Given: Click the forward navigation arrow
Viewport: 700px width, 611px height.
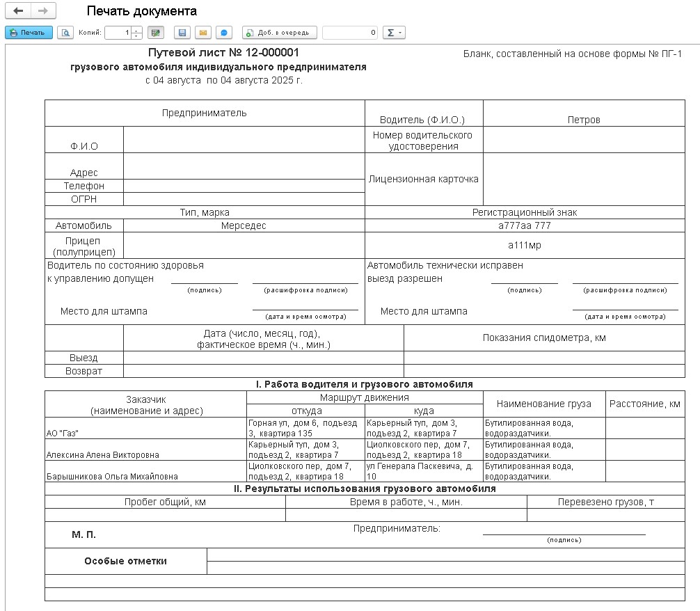Looking at the screenshot, I should click(43, 11).
